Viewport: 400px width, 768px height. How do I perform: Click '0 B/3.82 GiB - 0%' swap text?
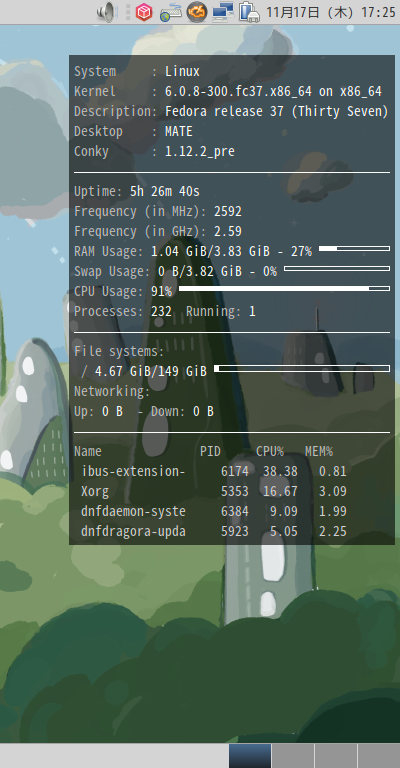[x=217, y=271]
